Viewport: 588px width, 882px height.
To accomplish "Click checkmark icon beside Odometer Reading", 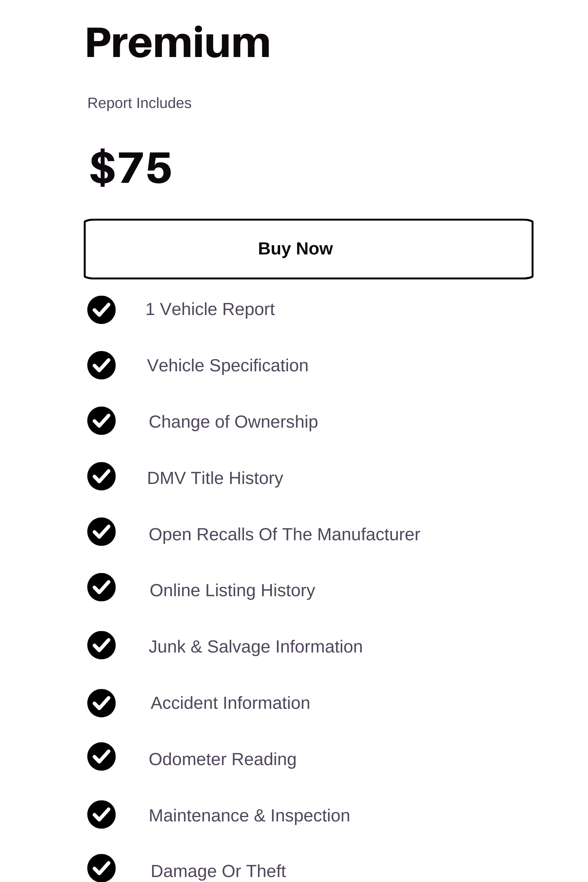I will pyautogui.click(x=101, y=756).
